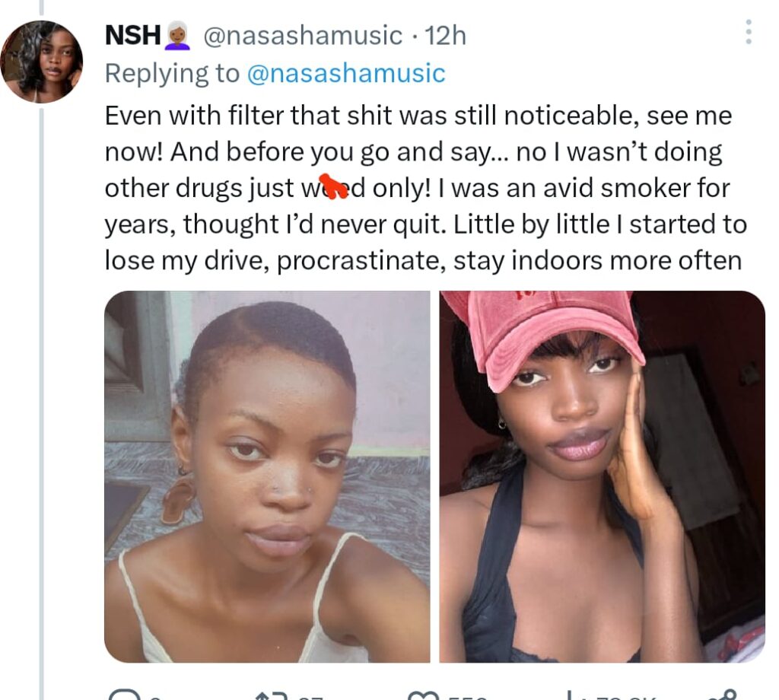
Task: Open the three-dot more options menu
Action: click(749, 32)
